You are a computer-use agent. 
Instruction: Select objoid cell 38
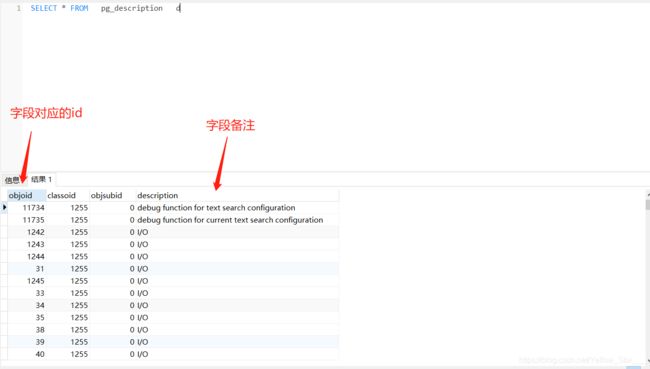[x=26, y=330]
